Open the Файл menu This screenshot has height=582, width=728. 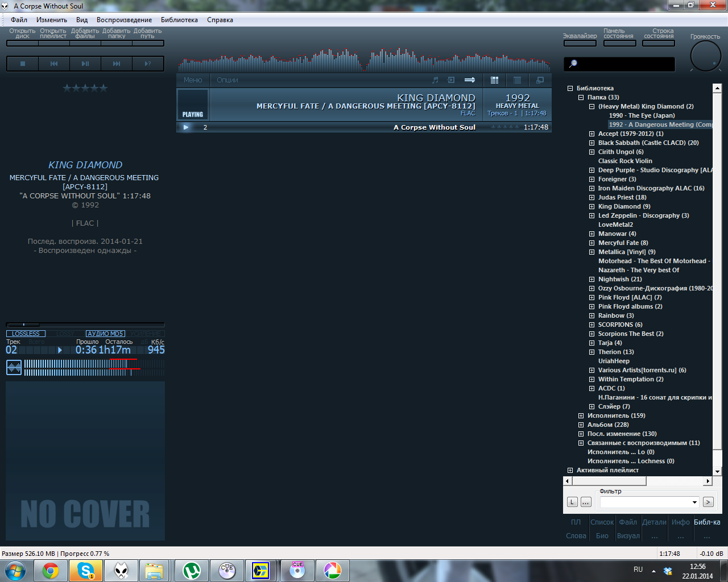point(19,20)
